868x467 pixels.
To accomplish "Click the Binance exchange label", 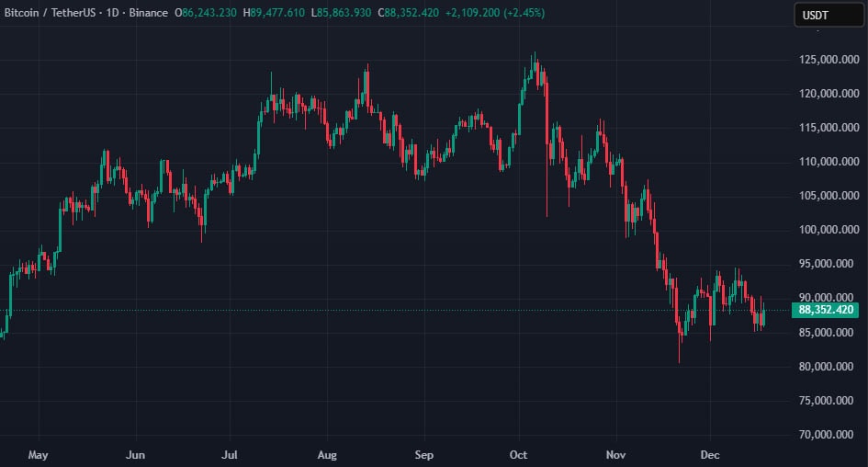I will pyautogui.click(x=149, y=13).
